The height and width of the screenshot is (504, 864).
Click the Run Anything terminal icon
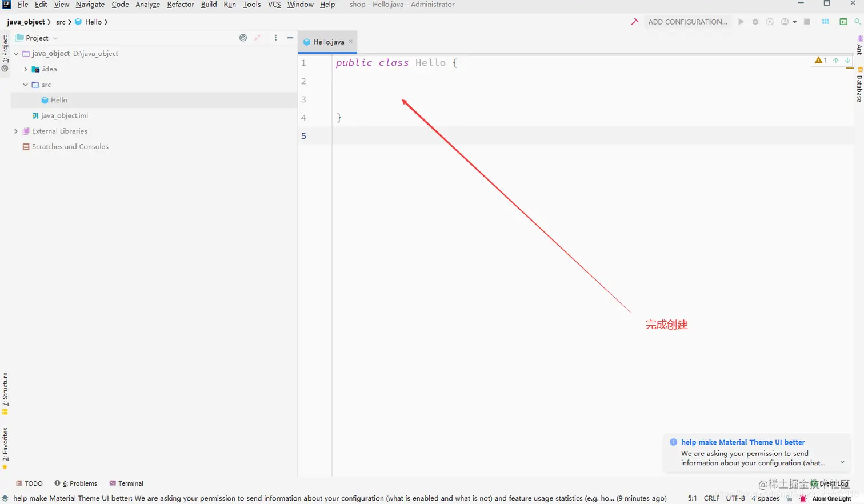843,22
